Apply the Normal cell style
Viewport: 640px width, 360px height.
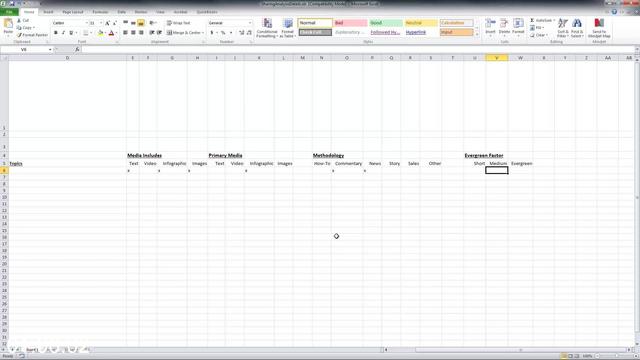pos(315,23)
